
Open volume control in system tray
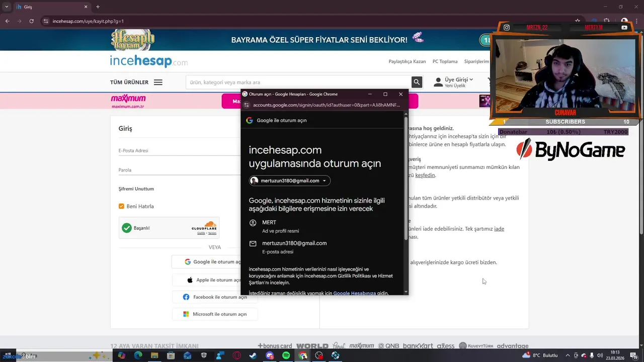tap(600, 355)
